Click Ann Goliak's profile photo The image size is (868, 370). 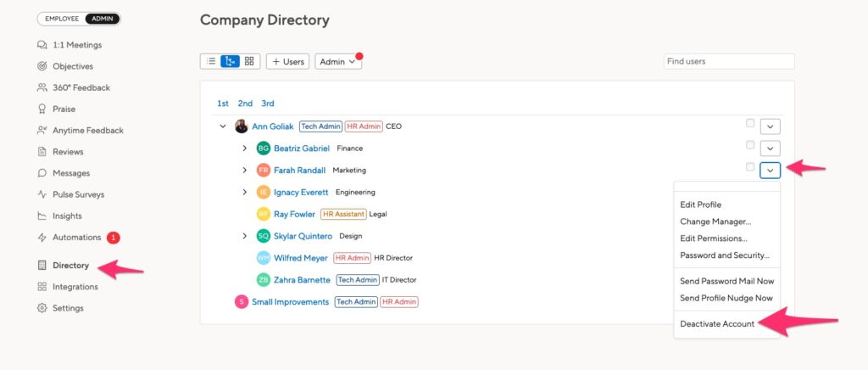click(242, 126)
